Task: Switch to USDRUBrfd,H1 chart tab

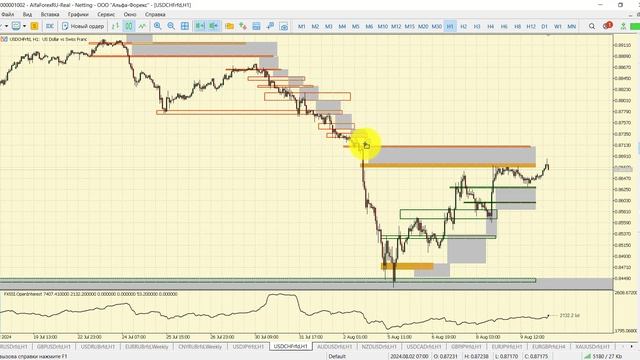Action: click(98, 347)
